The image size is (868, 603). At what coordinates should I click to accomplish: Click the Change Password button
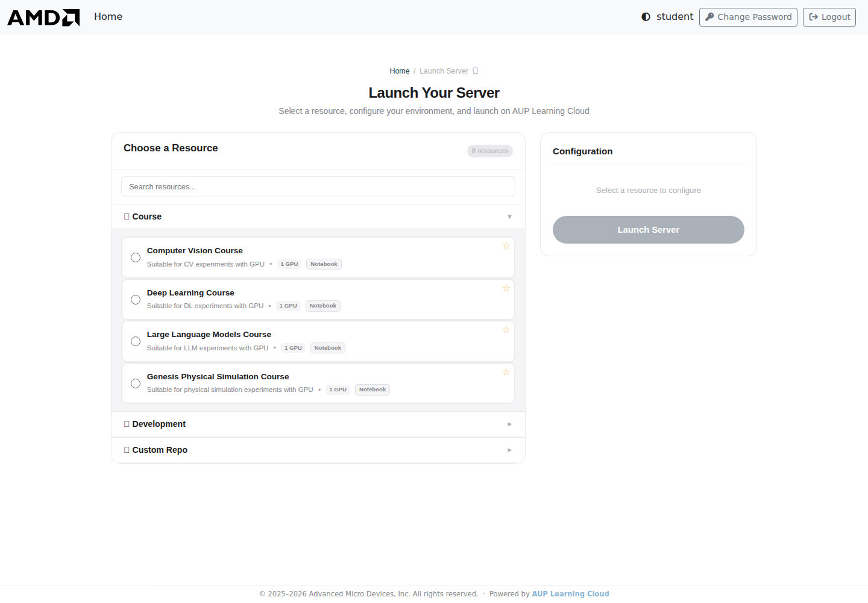pos(748,17)
